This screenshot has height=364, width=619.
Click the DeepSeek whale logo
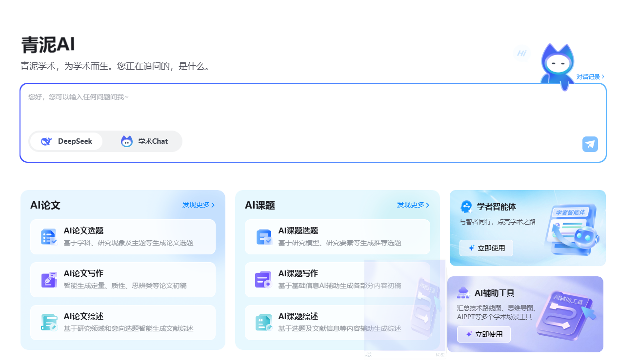tap(46, 141)
